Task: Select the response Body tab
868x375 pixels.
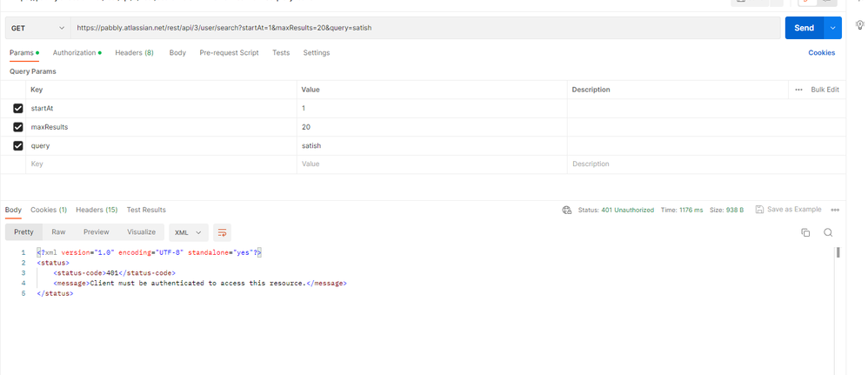Action: pos(13,210)
